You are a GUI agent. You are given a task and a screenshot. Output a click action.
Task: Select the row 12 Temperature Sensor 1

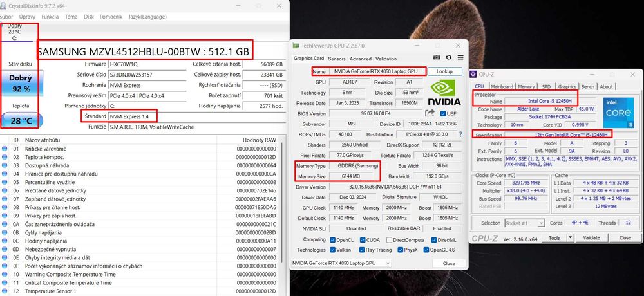140,291
